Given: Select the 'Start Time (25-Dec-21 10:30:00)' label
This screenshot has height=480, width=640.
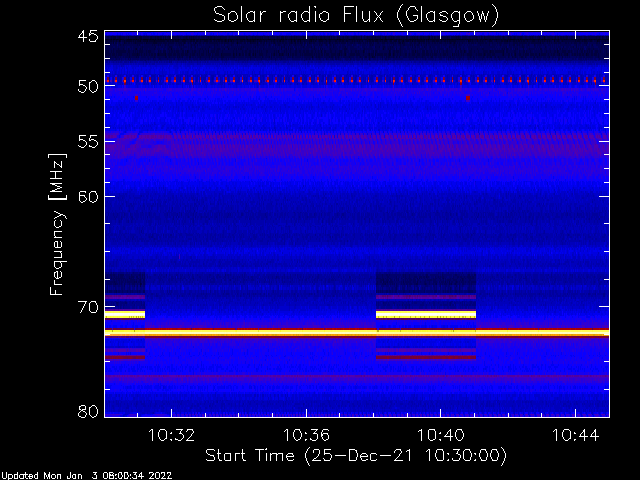Looking at the screenshot, I should 356,456.
